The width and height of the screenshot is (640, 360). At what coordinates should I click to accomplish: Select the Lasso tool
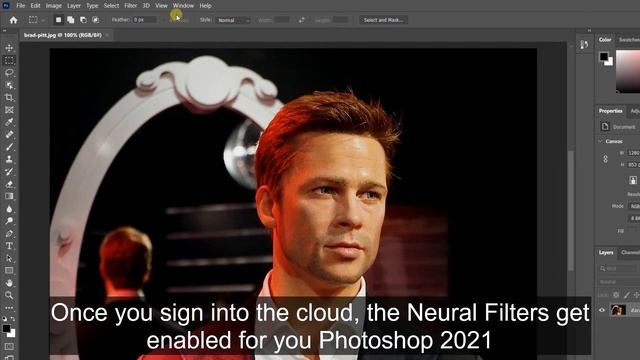9,73
